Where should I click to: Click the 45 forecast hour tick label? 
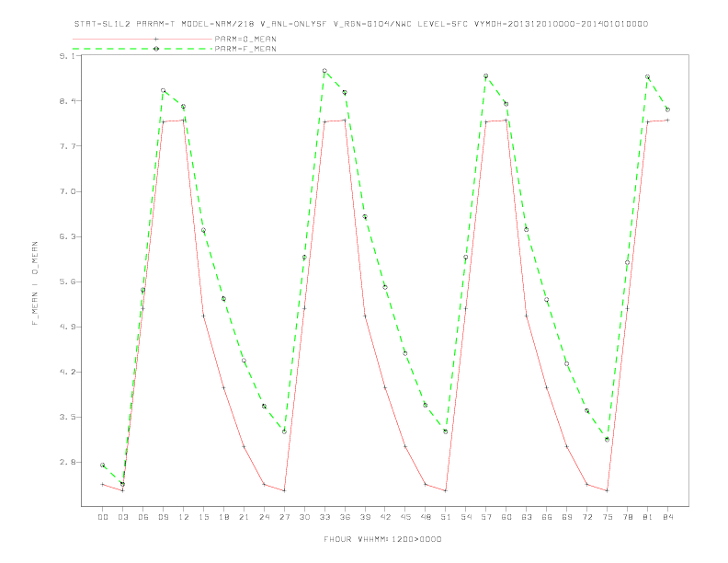click(x=405, y=517)
